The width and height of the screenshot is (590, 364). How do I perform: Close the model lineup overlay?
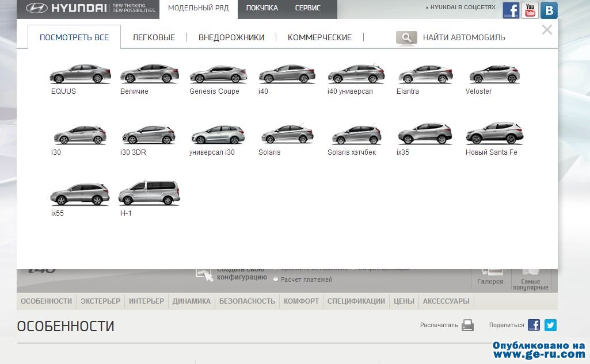(x=547, y=30)
